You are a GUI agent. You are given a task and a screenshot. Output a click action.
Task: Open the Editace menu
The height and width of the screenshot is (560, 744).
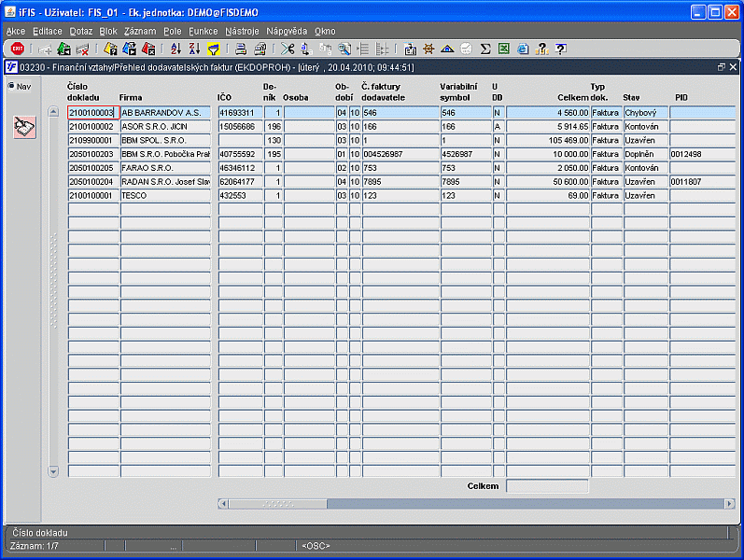point(48,32)
